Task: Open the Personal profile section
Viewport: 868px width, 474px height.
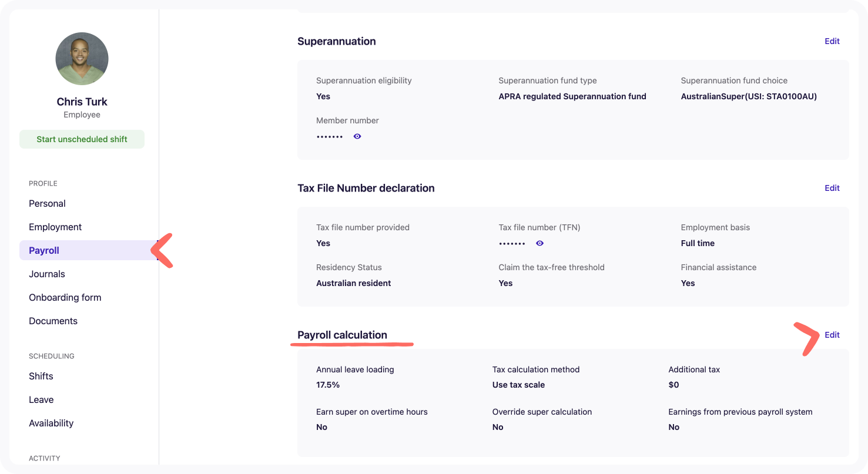Action: [47, 204]
